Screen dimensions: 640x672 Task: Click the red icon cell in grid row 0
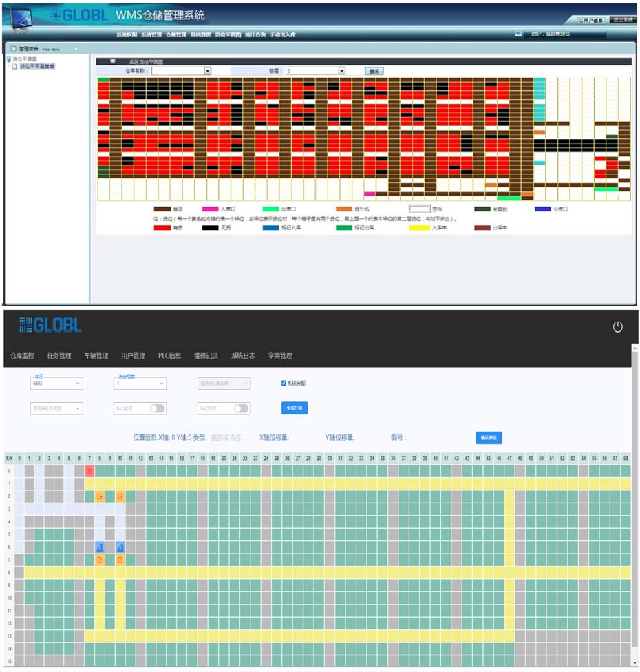pyautogui.click(x=89, y=471)
